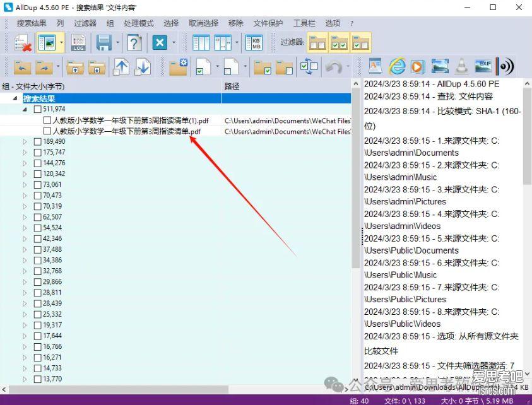Open the 过滤器 menu
The height and width of the screenshot is (405, 532).
coord(85,23)
